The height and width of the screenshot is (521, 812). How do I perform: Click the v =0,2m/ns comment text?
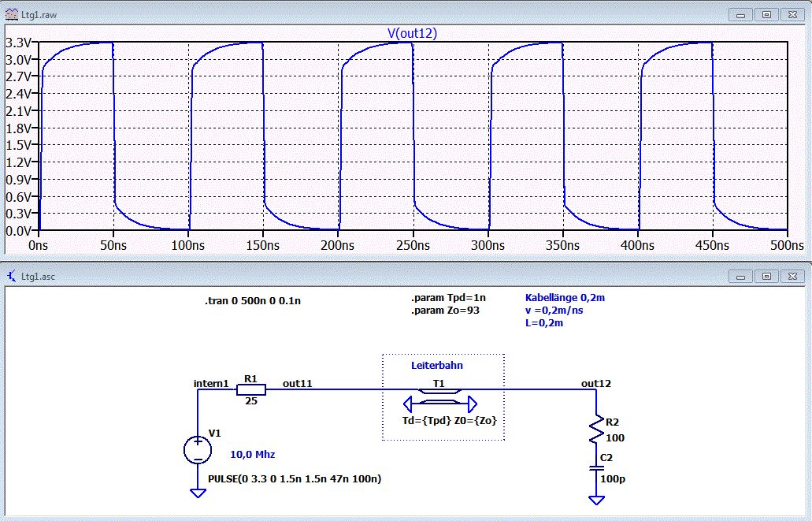554,310
